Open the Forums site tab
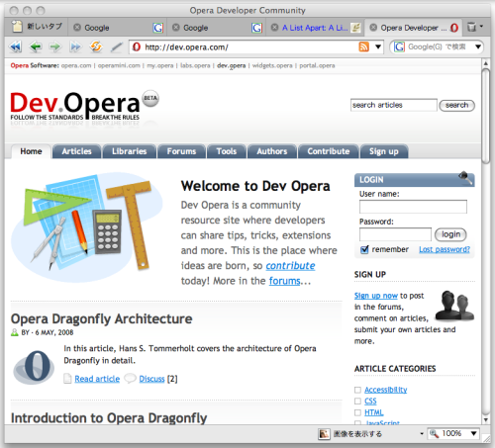The width and height of the screenshot is (495, 448). (x=181, y=151)
